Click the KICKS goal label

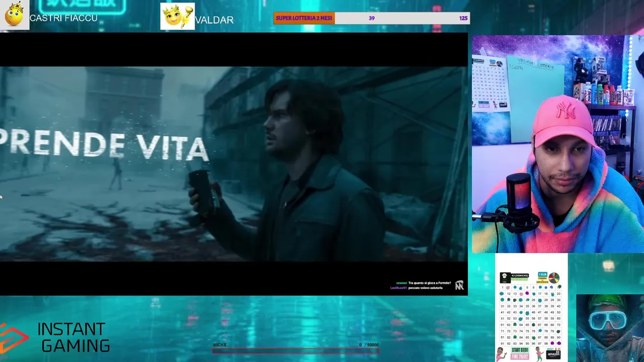coord(220,345)
